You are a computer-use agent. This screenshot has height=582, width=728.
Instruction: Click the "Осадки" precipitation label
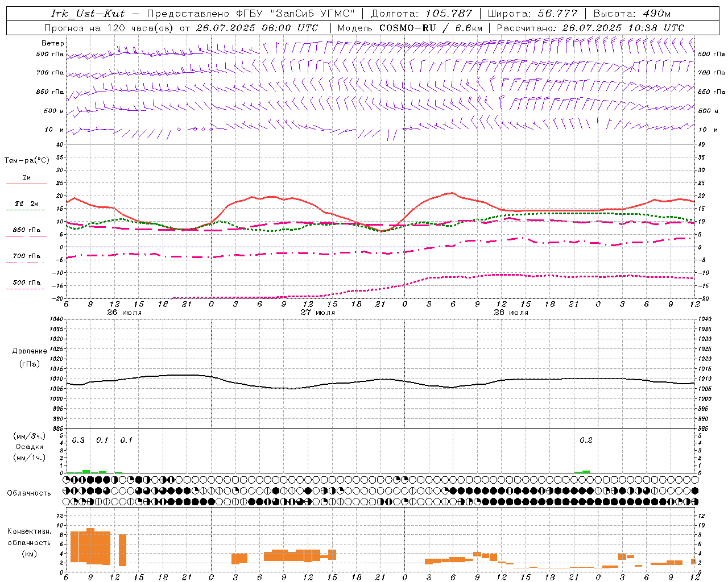coord(30,447)
